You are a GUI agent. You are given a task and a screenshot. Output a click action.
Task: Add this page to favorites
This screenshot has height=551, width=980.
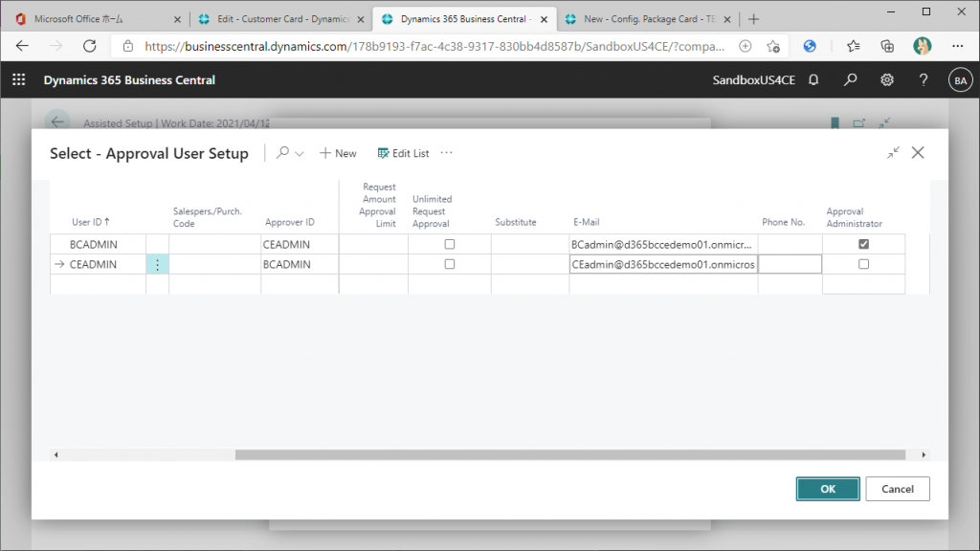pyautogui.click(x=773, y=46)
